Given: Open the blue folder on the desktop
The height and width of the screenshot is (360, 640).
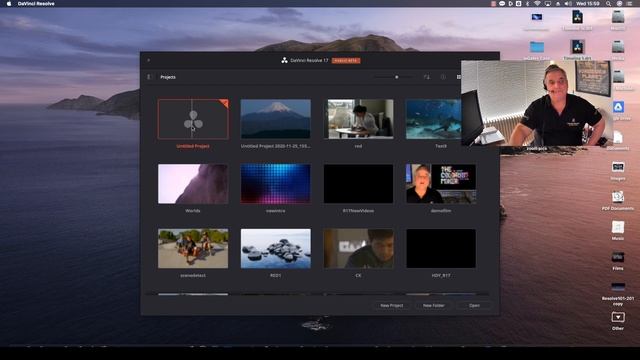Looking at the screenshot, I should pos(537,47).
